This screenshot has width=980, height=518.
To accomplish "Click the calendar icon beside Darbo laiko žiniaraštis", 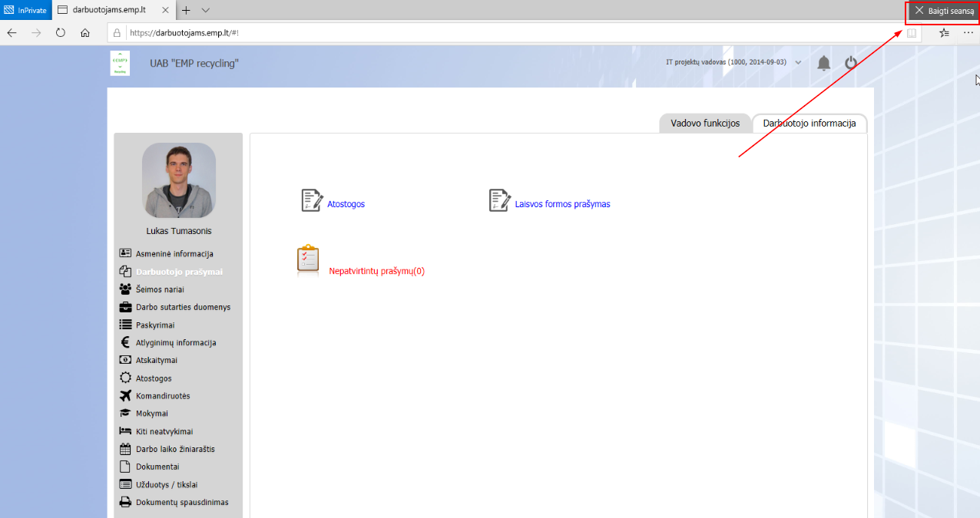I will click(125, 449).
